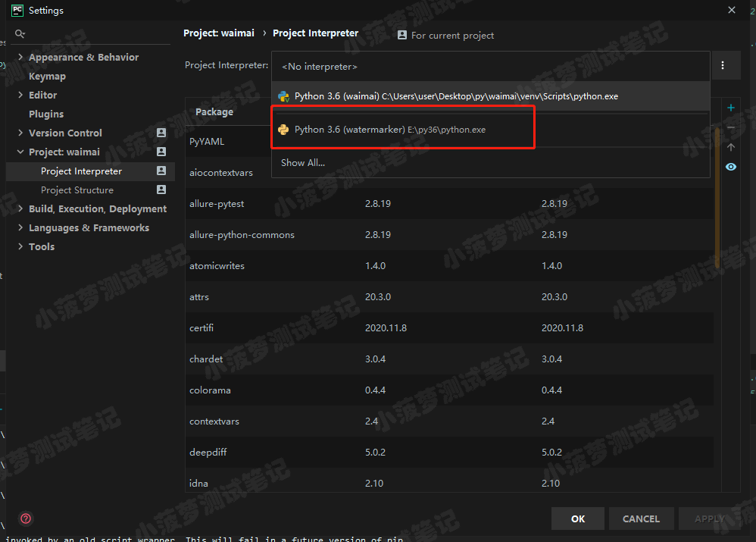Click the APPLY button
The height and width of the screenshot is (542, 756).
709,519
